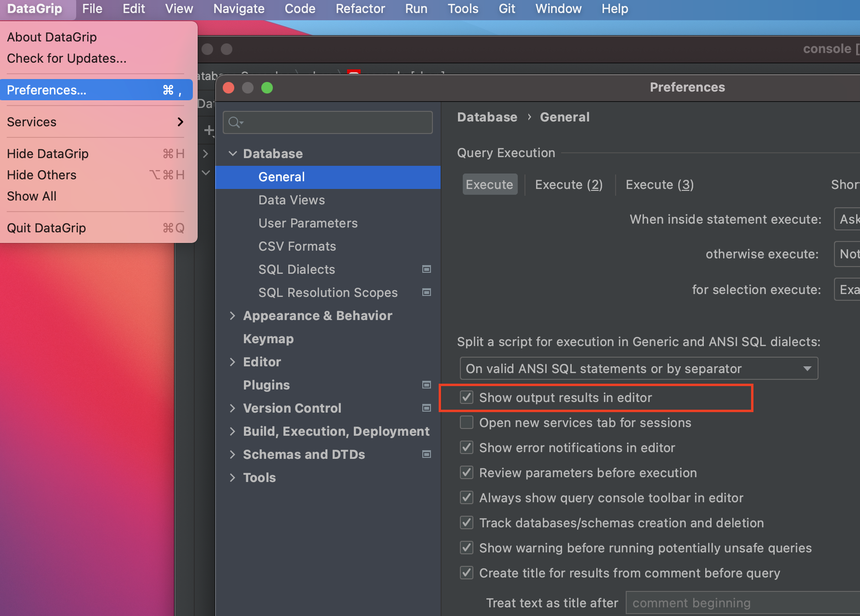Screen dimensions: 860x616
Task: Open the Refactor menu
Action: click(360, 9)
